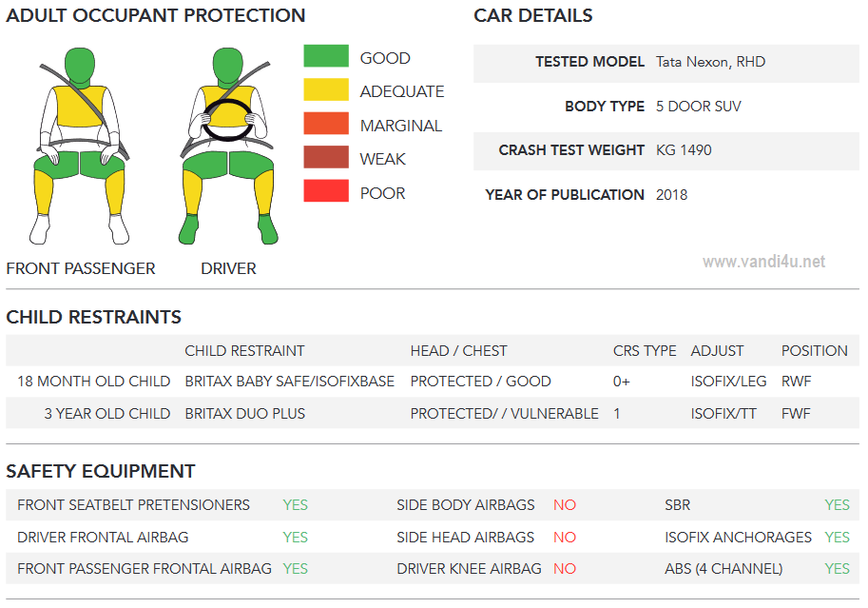Click YES next to ISOFIX Anchorages

(x=837, y=537)
